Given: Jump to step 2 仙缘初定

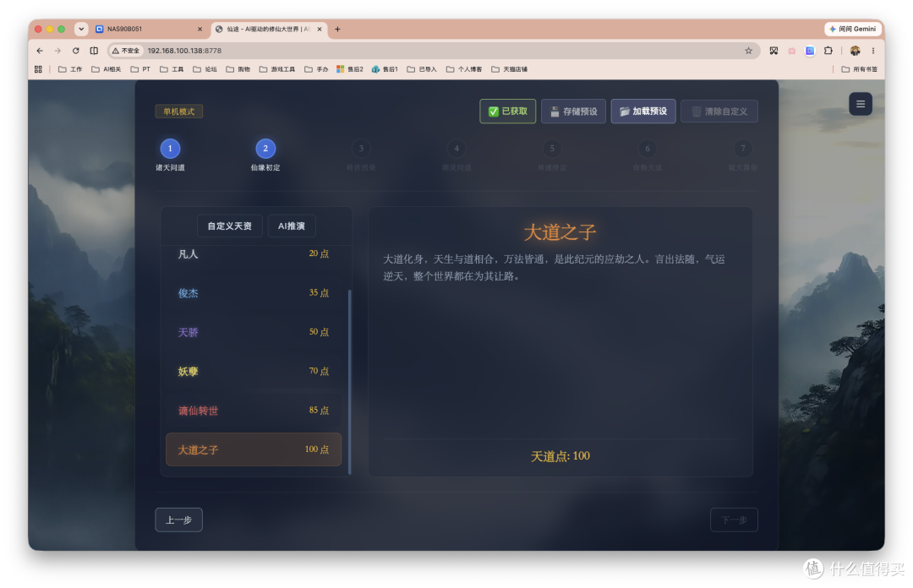Looking at the screenshot, I should [x=265, y=149].
